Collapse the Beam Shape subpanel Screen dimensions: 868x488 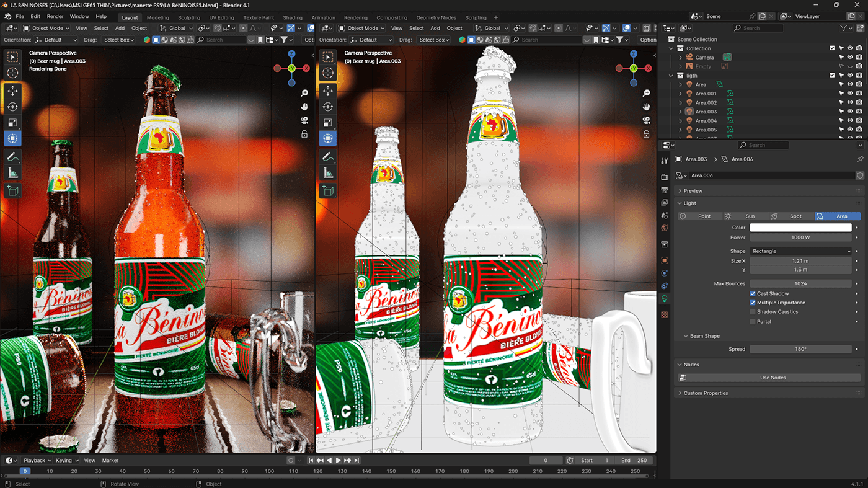coord(704,336)
